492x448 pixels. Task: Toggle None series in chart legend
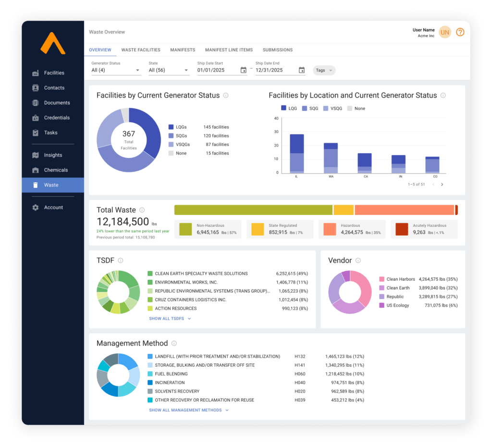356,109
